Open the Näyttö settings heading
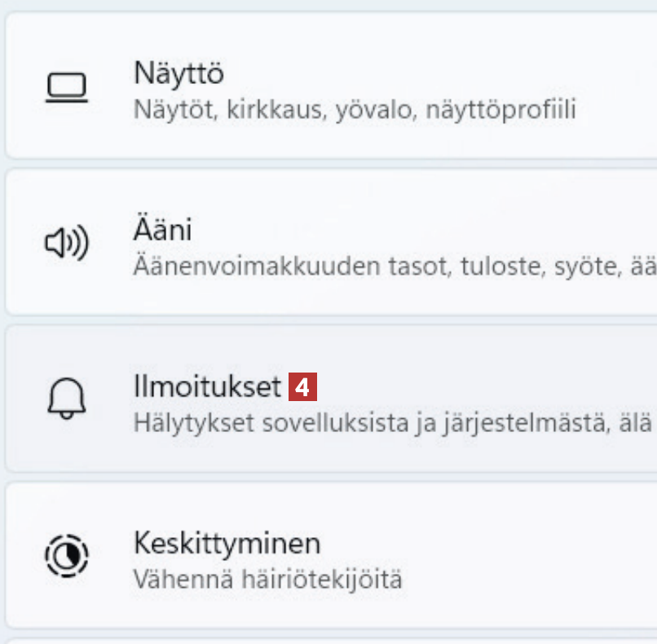The image size is (657, 644). (179, 73)
